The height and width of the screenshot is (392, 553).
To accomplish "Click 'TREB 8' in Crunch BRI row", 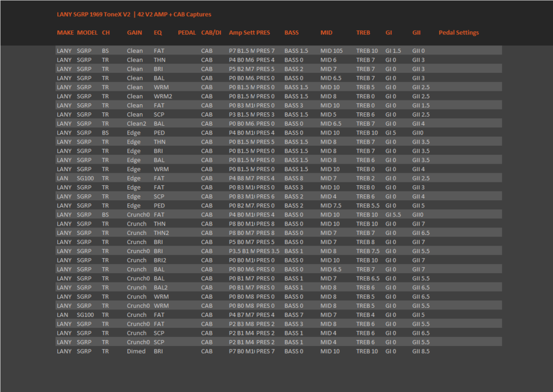I will [365, 242].
